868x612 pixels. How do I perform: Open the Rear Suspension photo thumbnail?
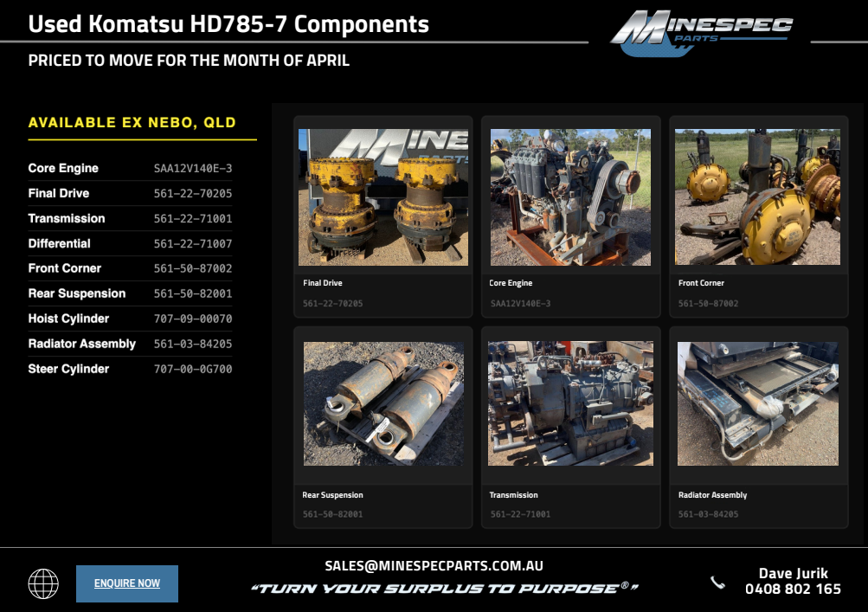point(383,404)
